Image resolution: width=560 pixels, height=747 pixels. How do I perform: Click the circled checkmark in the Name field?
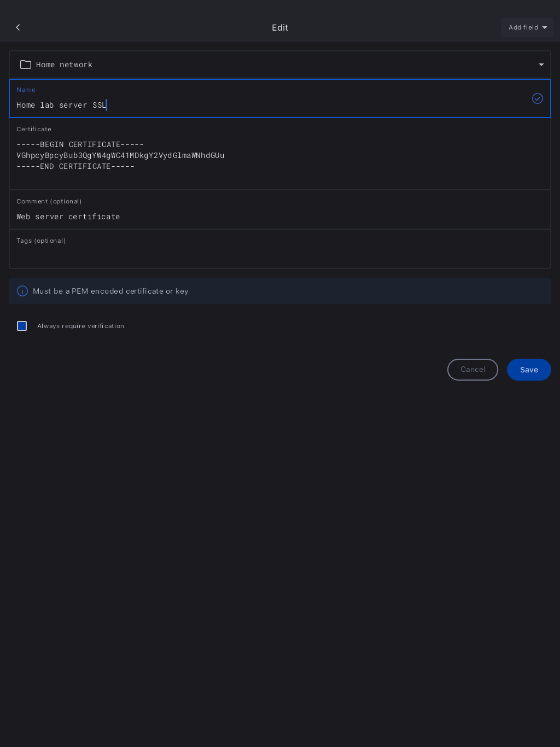pos(538,98)
